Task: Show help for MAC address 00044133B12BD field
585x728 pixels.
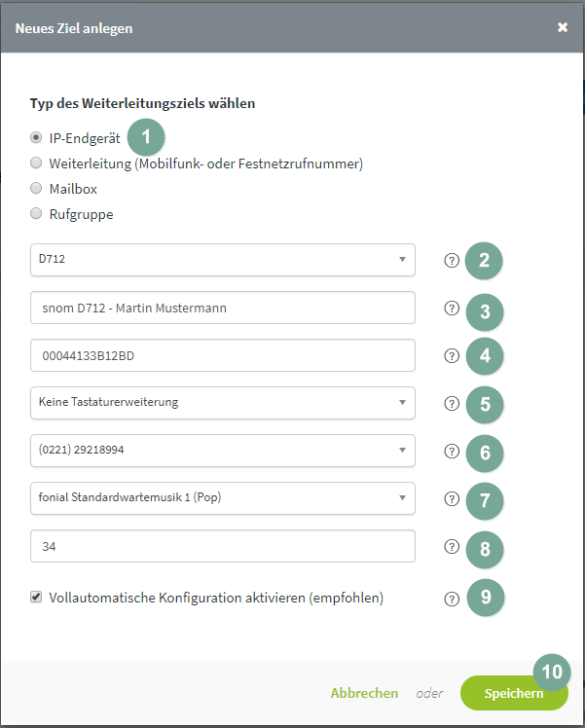Action: tap(452, 356)
